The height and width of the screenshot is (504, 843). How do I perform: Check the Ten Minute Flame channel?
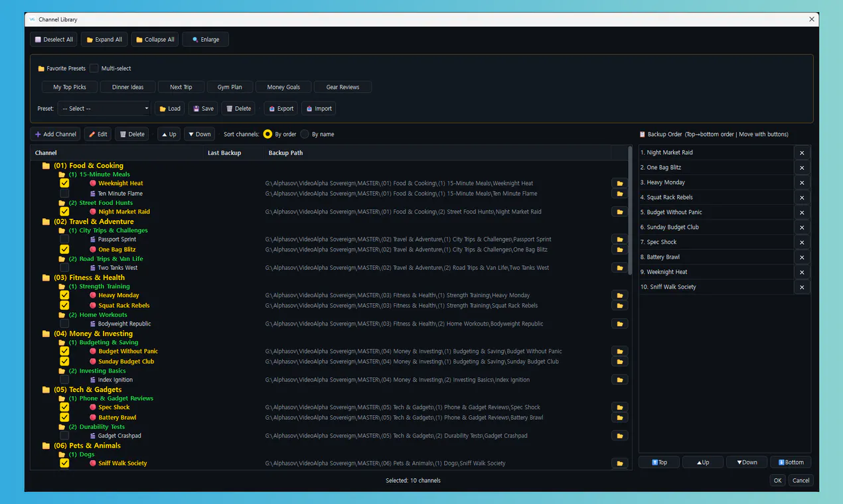click(x=64, y=194)
